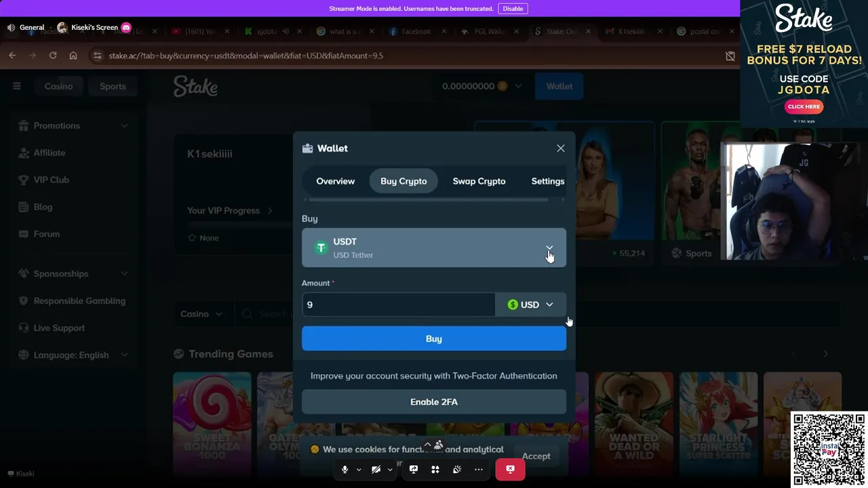
Task: Collapse call controls with up chevron
Action: [x=427, y=445]
